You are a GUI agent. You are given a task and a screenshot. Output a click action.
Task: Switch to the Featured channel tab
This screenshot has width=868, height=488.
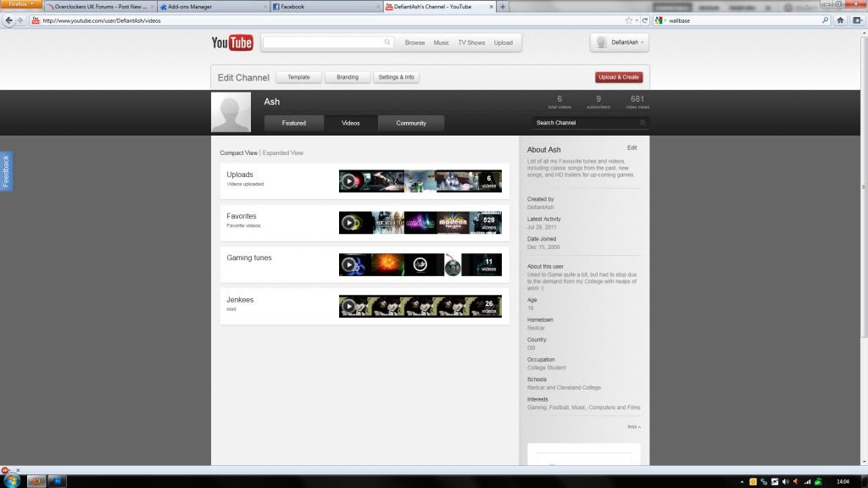click(x=294, y=123)
